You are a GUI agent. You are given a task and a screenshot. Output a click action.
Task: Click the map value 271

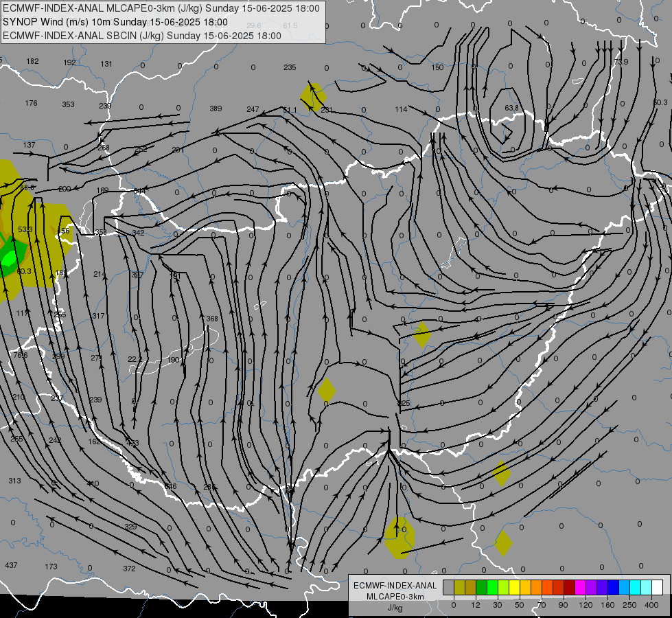pyautogui.click(x=97, y=358)
